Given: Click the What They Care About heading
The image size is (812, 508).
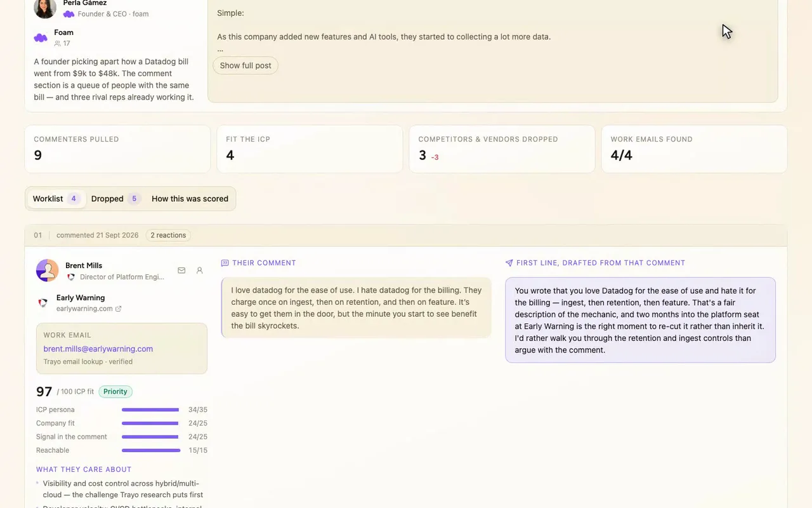Looking at the screenshot, I should pos(84,469).
